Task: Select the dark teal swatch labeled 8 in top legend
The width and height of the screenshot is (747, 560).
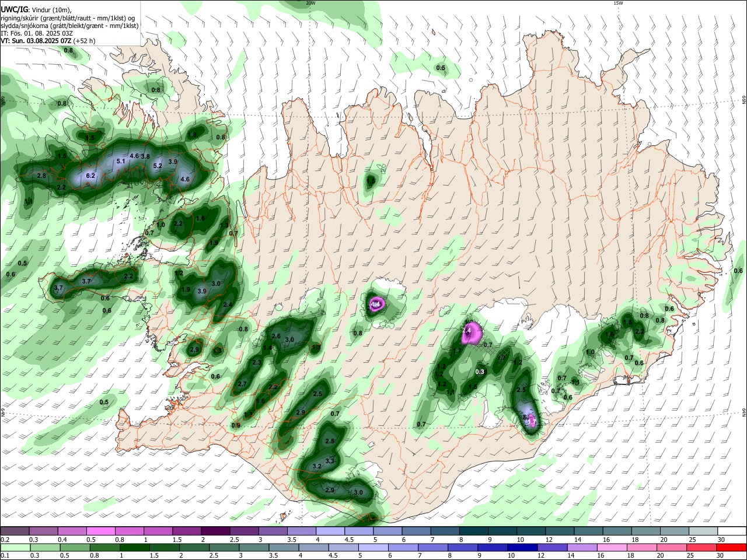Action: point(474,531)
